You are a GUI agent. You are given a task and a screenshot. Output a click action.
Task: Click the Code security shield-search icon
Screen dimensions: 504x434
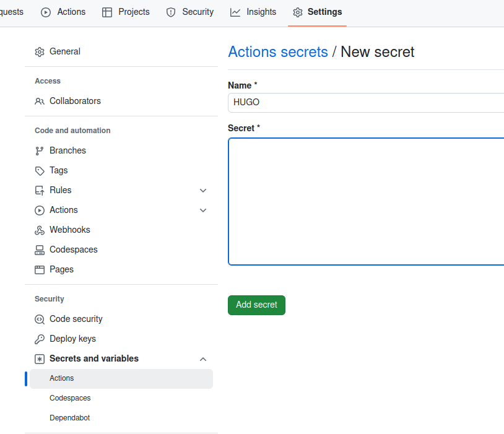point(40,319)
